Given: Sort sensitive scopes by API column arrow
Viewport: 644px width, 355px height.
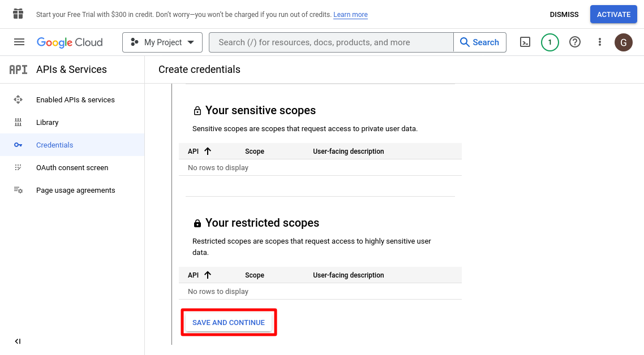Looking at the screenshot, I should coord(208,151).
